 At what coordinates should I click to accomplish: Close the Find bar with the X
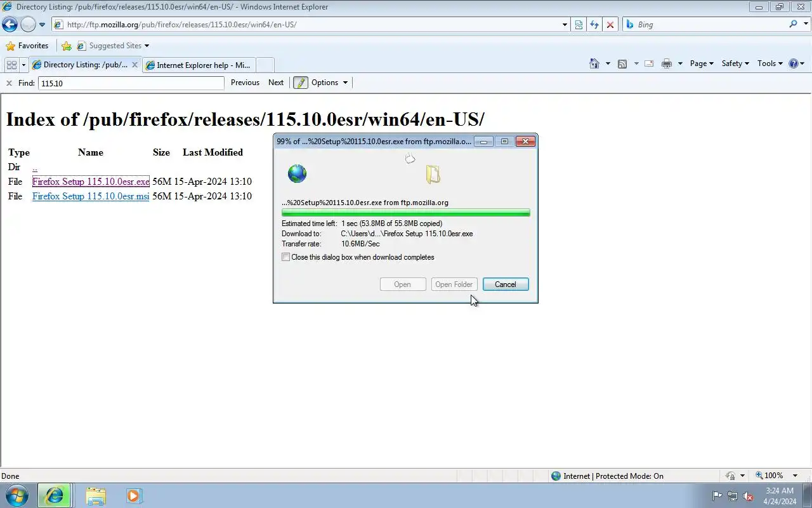click(x=9, y=83)
